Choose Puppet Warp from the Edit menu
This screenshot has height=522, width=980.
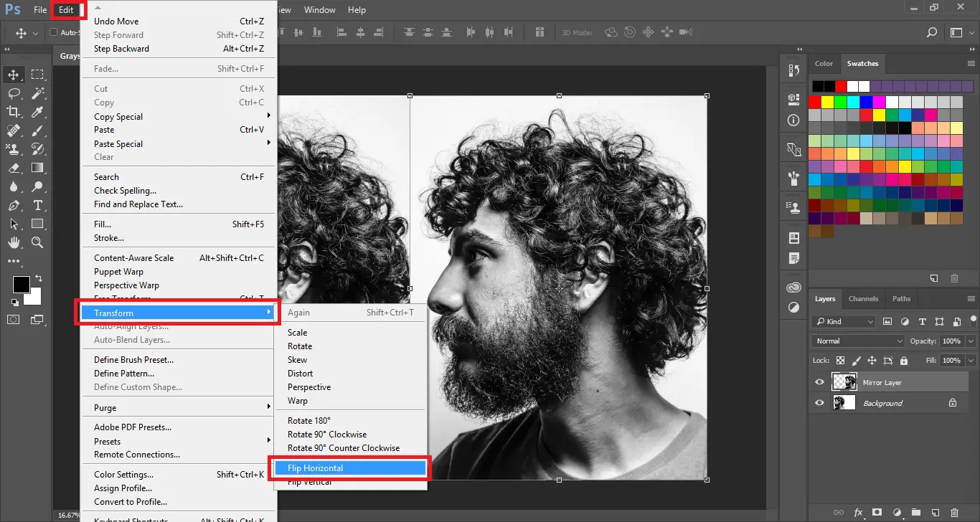pyautogui.click(x=179, y=272)
